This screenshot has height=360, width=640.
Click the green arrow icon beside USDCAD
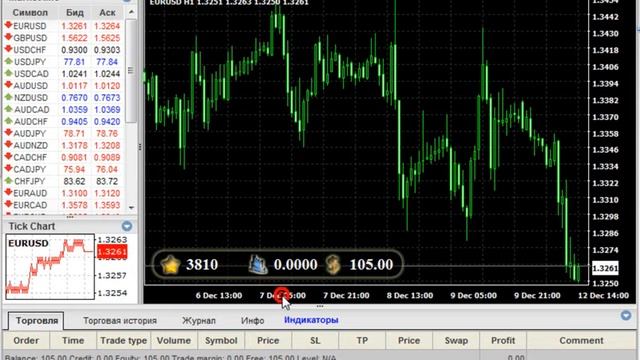coord(8,73)
